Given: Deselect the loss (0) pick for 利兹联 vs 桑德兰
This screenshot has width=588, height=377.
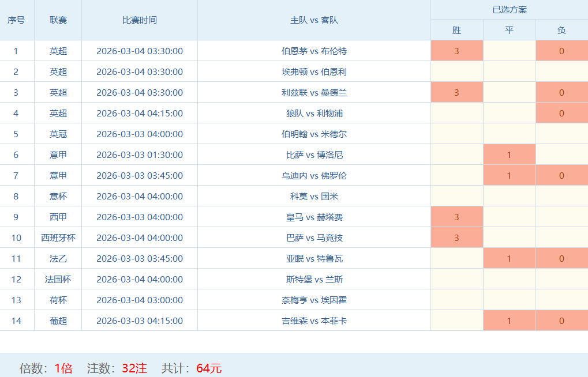Looking at the screenshot, I should coord(561,92).
